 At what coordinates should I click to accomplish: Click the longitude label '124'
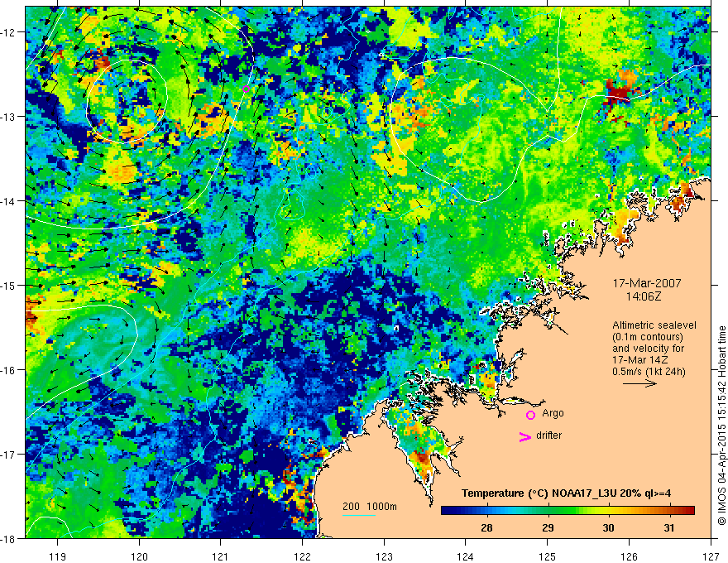click(x=466, y=556)
